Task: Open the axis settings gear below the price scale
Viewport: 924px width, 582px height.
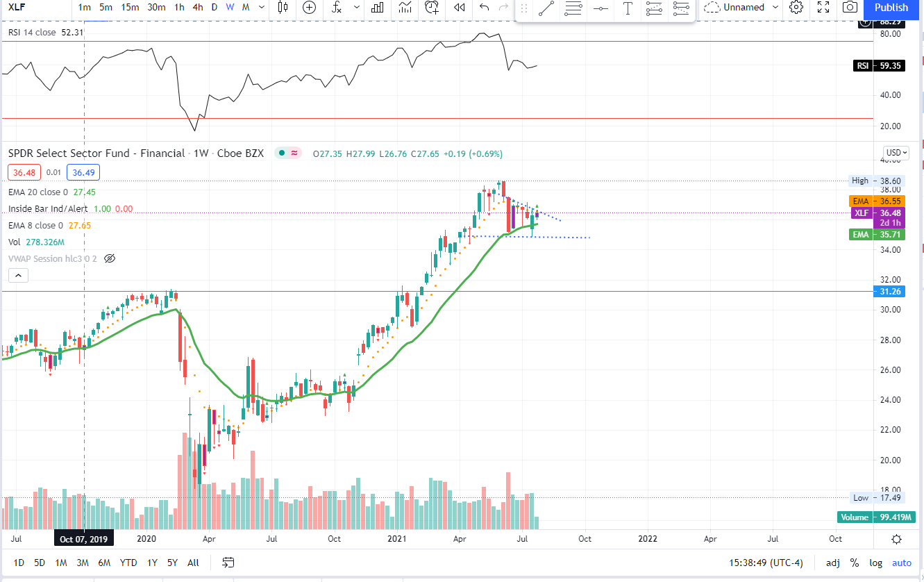Action: point(897,539)
